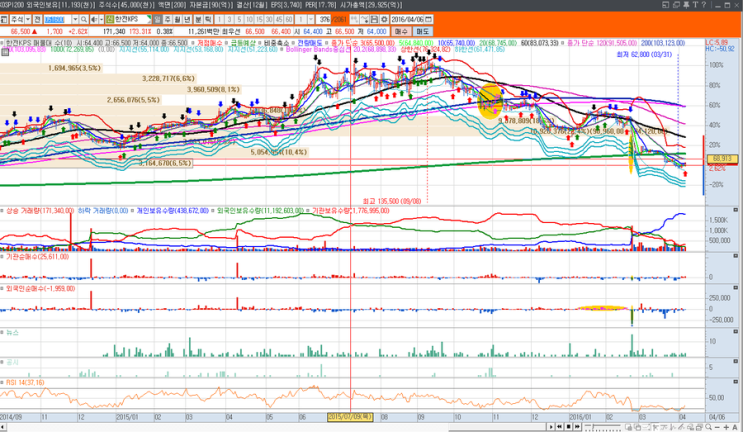Open help question mark icon
The width and height of the screenshot is (743, 432).
[704, 5]
